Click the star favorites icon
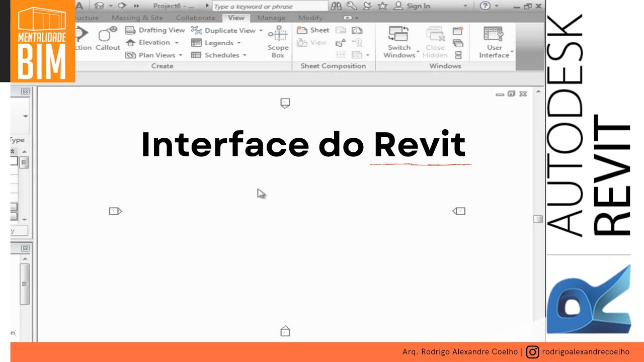Viewport: 644px width, 362px height. point(383,6)
